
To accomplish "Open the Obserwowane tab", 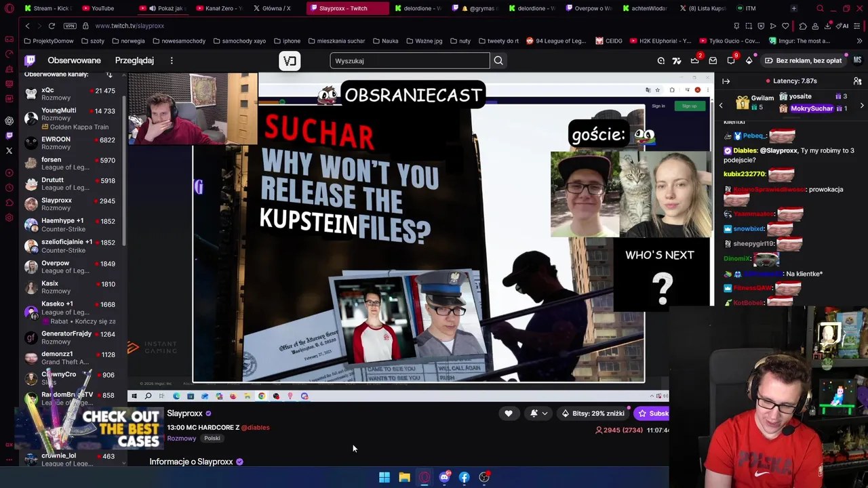I will click(74, 60).
